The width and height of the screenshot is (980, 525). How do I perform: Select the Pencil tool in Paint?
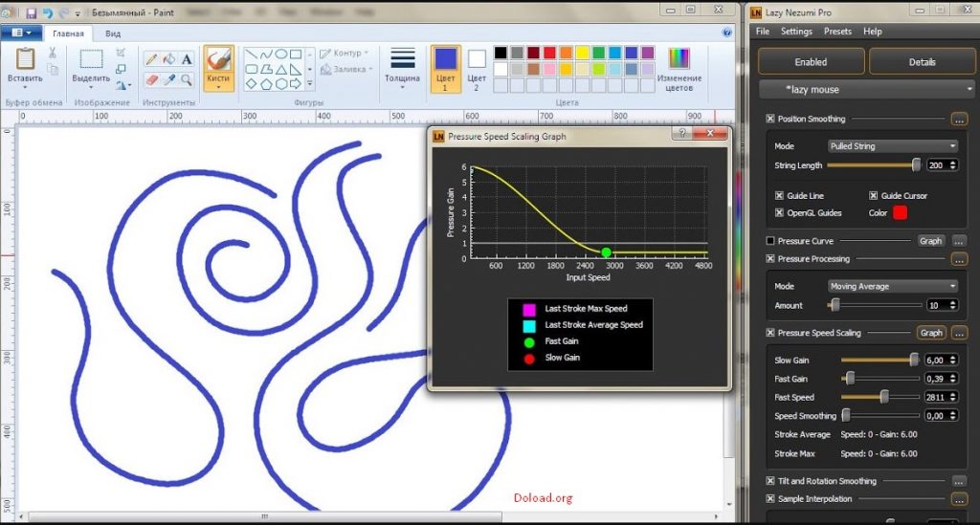pos(150,59)
